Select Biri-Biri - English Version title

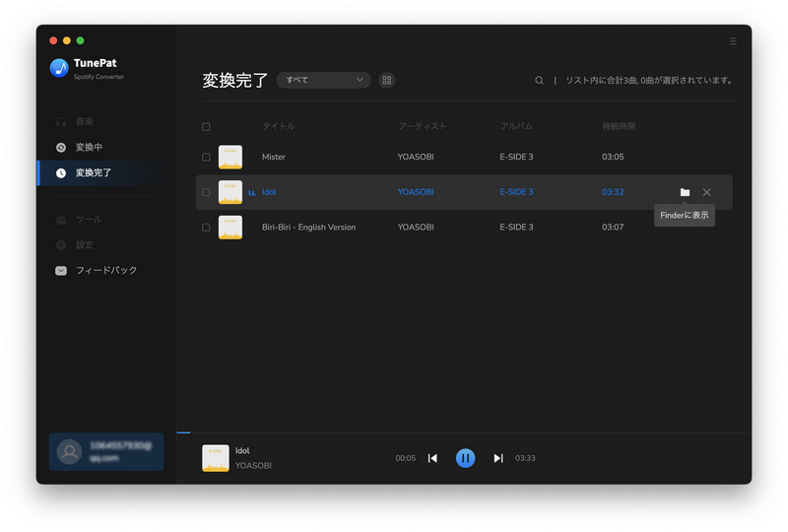tap(308, 228)
